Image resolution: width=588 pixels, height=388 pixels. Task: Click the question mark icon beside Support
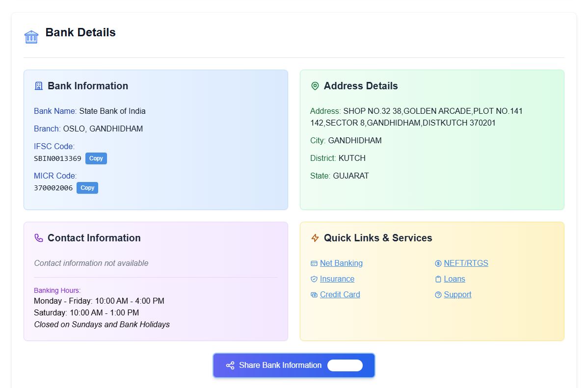[438, 295]
